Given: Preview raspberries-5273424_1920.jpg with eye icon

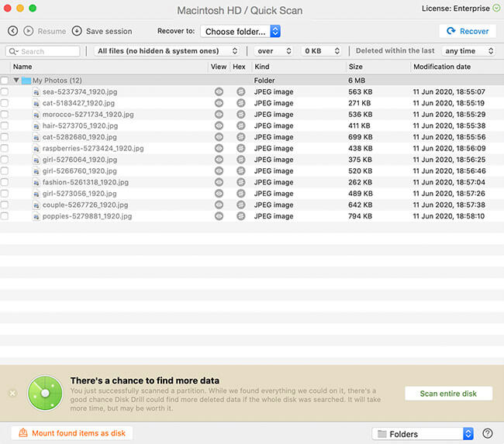Looking at the screenshot, I should coord(219,149).
